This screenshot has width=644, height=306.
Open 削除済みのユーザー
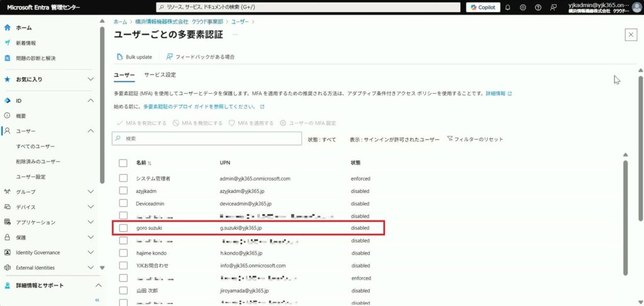click(38, 161)
